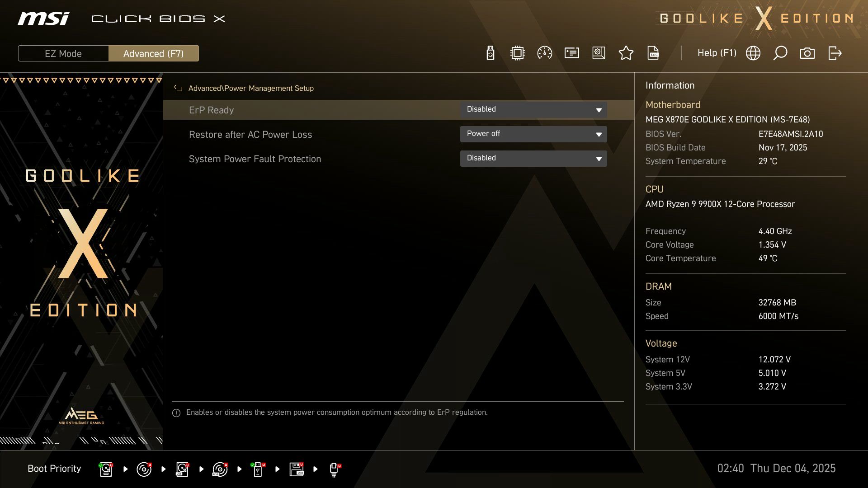The width and height of the screenshot is (868, 488).
Task: Open the ErP Ready dropdown
Action: click(598, 109)
